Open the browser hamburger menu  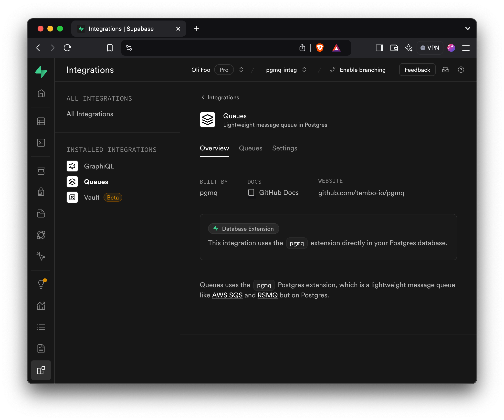point(466,48)
